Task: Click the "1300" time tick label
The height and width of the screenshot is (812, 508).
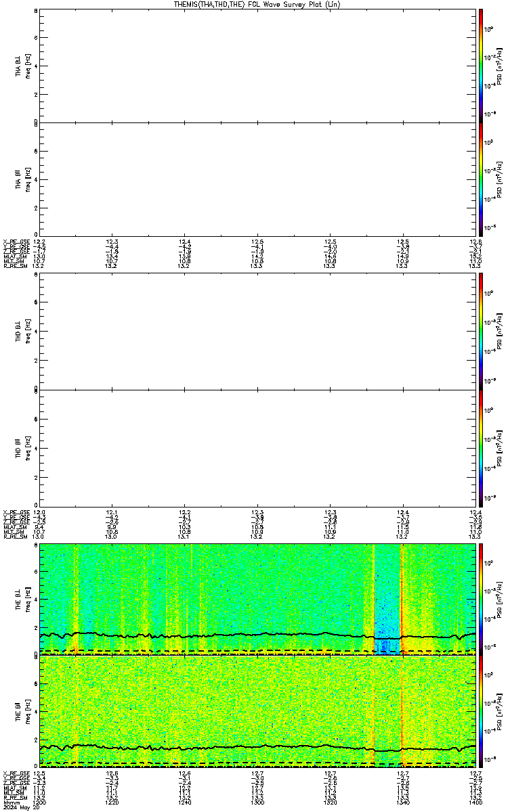Action: point(257,802)
